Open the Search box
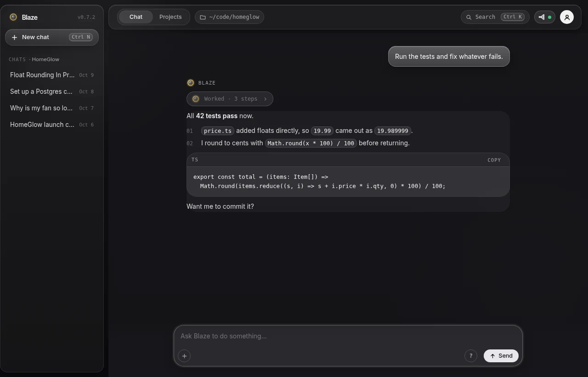588x377 pixels. coord(495,17)
